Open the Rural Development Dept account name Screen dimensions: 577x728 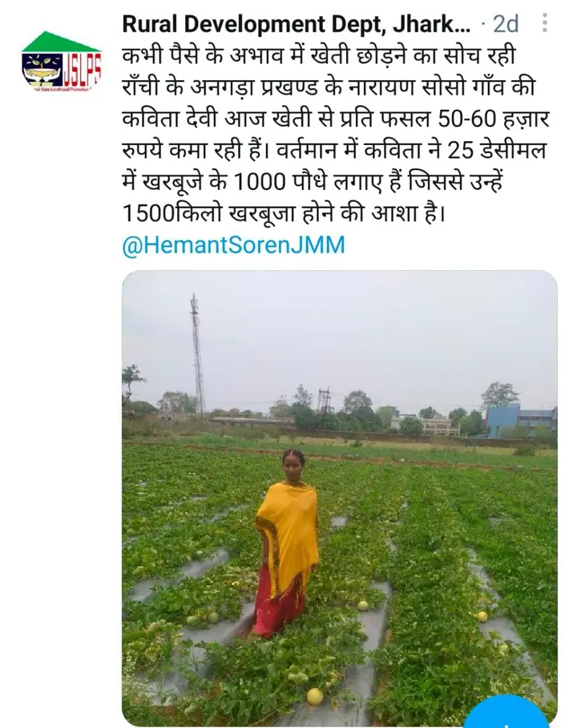click(x=297, y=24)
